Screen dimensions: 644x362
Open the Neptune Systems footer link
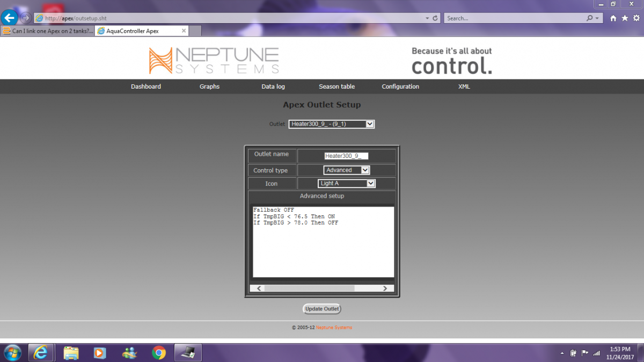click(334, 328)
